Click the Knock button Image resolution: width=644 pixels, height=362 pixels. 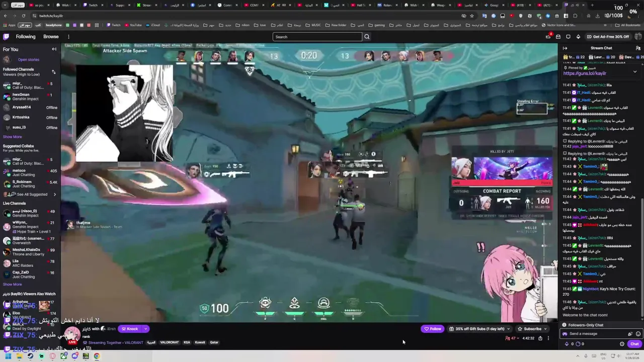click(130, 329)
